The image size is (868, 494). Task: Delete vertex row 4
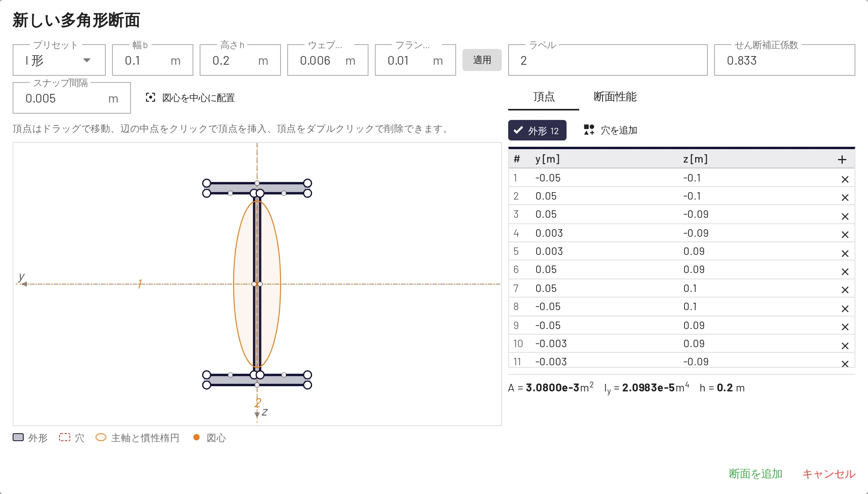tap(845, 235)
